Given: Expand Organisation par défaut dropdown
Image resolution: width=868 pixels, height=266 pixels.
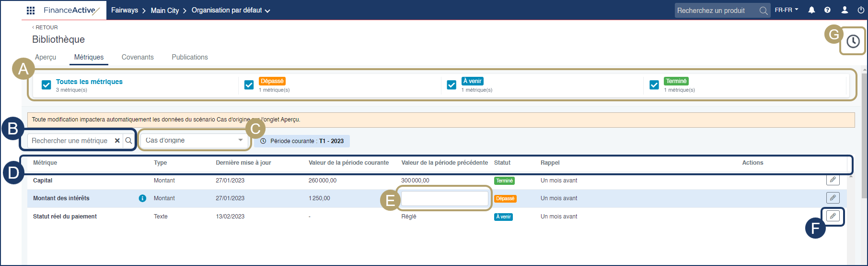Looking at the screenshot, I should click(x=231, y=10).
